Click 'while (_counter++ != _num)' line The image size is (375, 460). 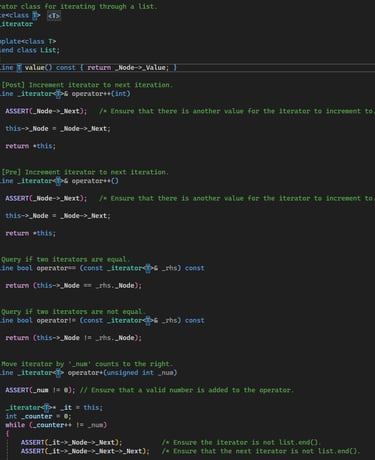click(x=56, y=425)
